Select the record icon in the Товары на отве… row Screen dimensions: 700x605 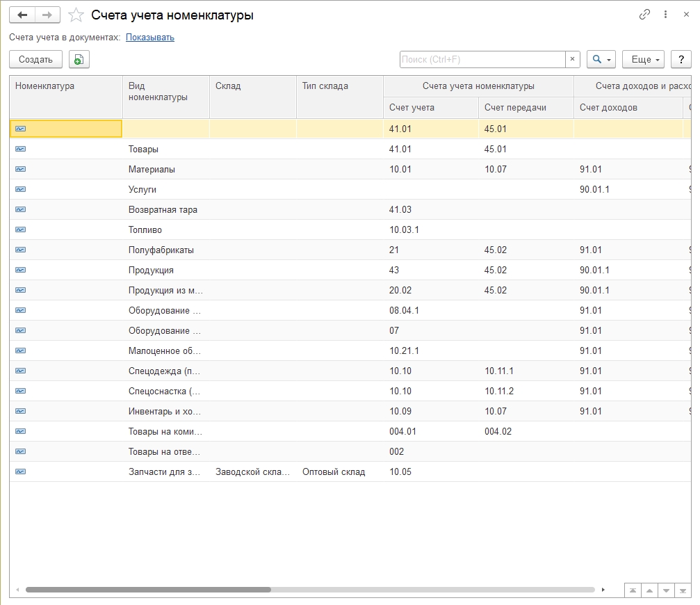21,451
